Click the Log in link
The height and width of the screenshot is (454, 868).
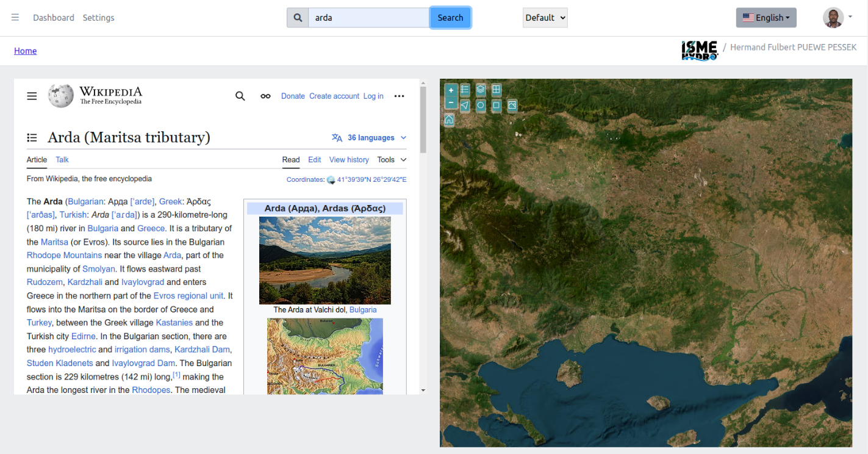[373, 96]
